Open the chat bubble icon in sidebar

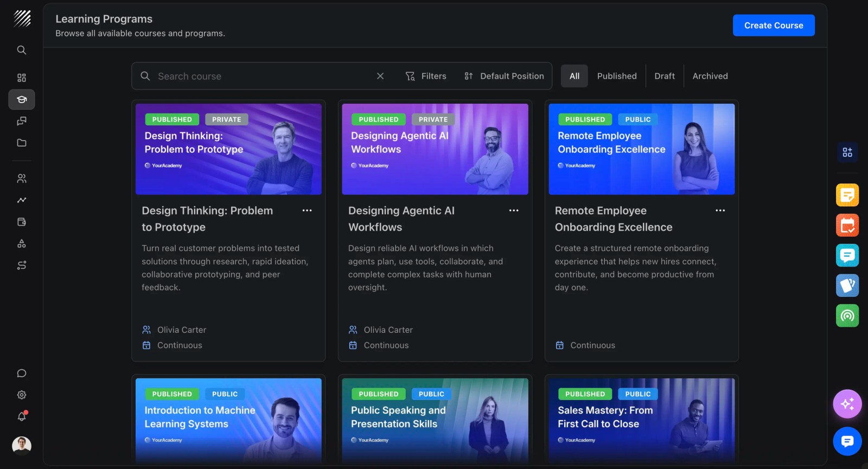(x=22, y=373)
